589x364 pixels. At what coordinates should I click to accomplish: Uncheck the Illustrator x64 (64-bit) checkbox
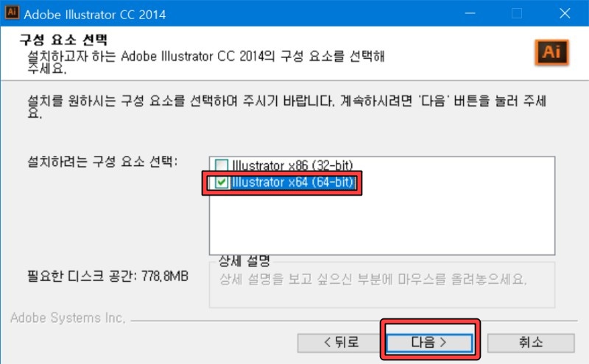(222, 183)
